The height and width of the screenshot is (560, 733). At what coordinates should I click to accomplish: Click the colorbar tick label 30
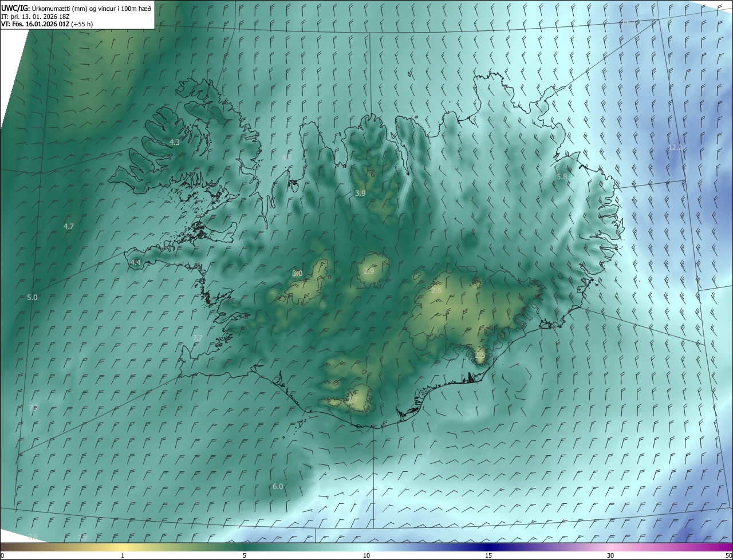point(610,555)
